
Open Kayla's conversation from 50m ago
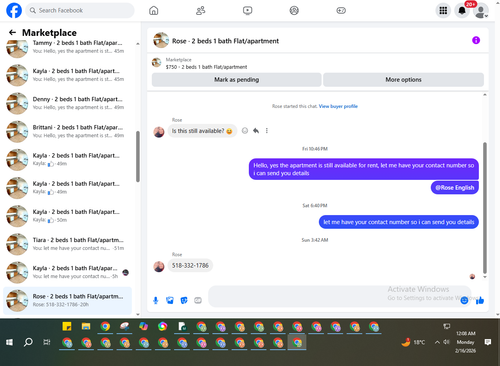[x=67, y=216]
